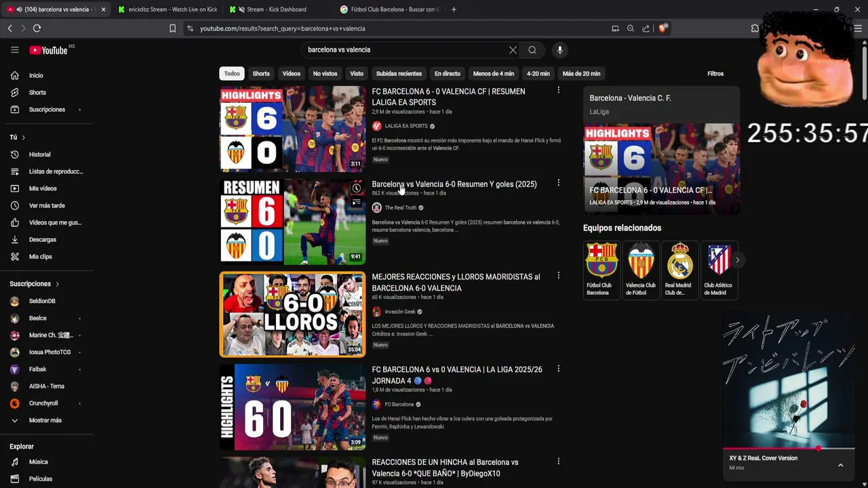Open MEJORES REACCIONES y LLOROS video title

[456, 283]
